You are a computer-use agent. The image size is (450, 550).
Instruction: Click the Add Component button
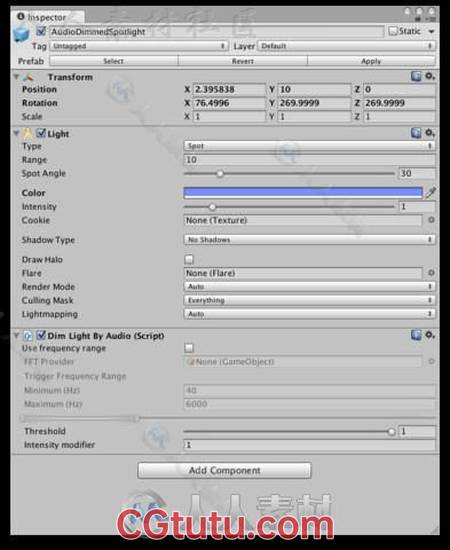pyautogui.click(x=224, y=470)
